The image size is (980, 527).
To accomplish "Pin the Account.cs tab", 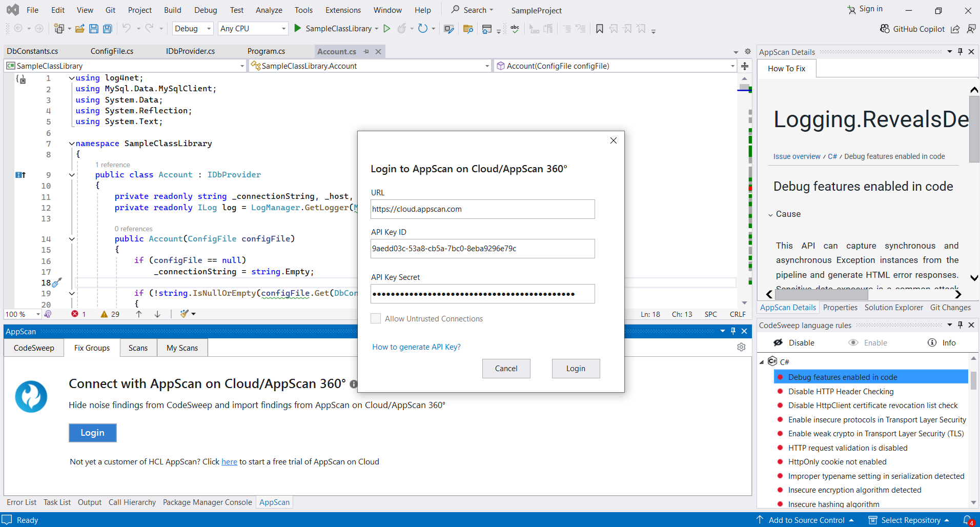I will click(x=366, y=51).
